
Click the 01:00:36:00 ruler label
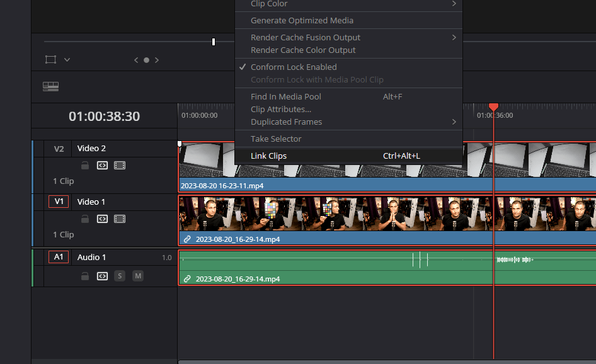coord(495,115)
